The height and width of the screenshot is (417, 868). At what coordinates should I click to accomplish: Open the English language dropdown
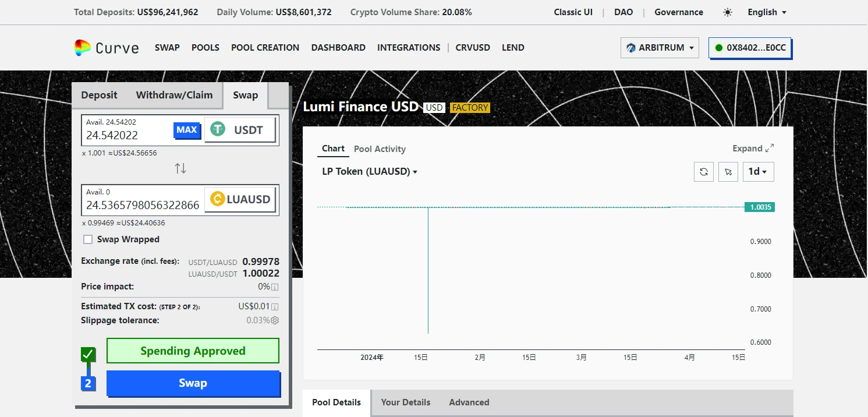click(767, 12)
